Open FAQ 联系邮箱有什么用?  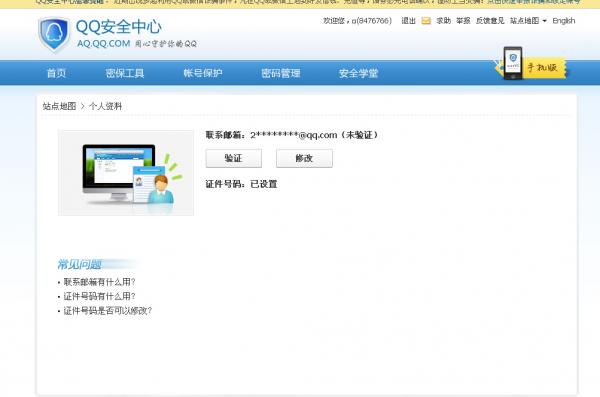tap(99, 282)
